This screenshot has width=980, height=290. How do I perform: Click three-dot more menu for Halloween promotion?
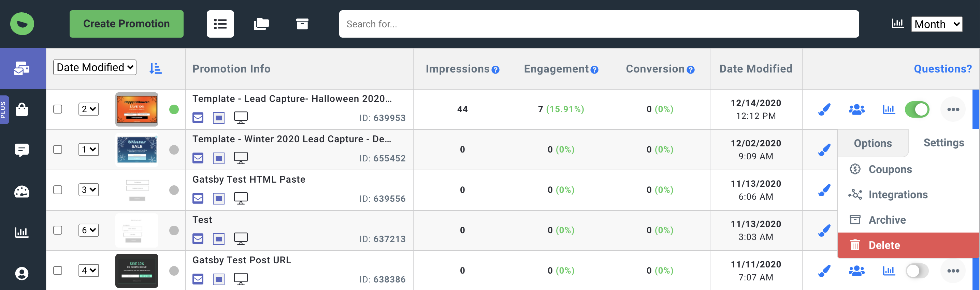[953, 109]
